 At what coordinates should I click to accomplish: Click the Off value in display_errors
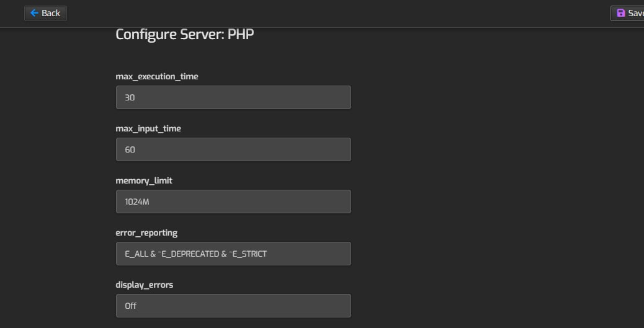click(131, 306)
